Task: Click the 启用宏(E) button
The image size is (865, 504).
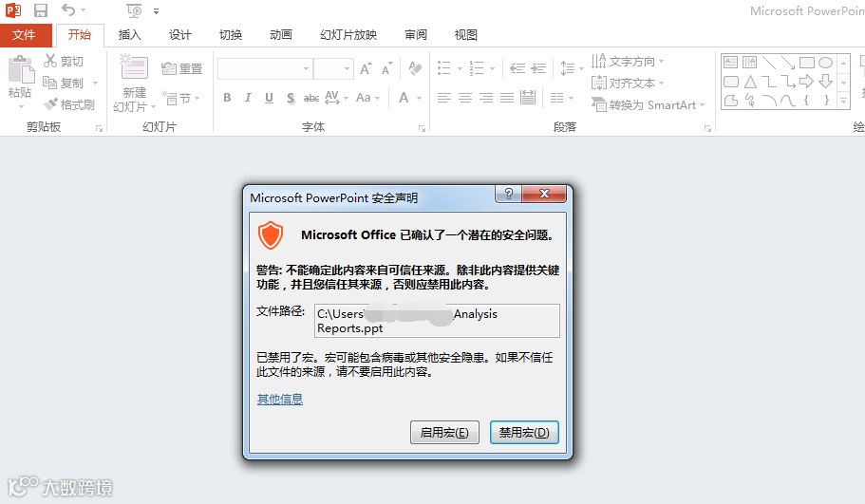Action: (444, 432)
